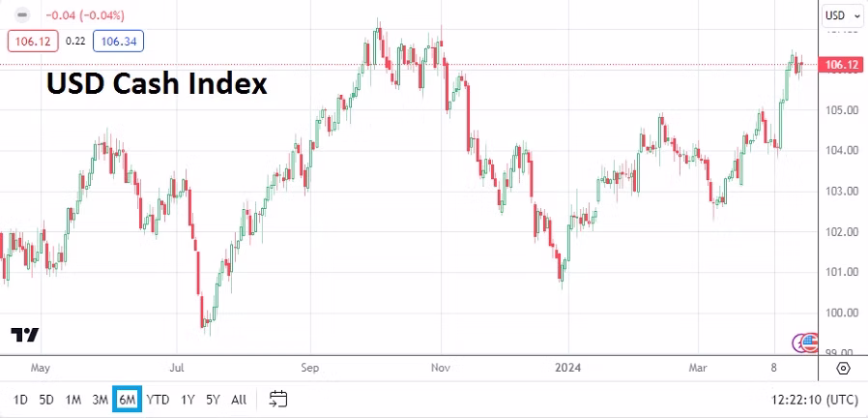The width and height of the screenshot is (868, 418).
Task: Click the red 106.12 sell price button
Action: tap(33, 40)
